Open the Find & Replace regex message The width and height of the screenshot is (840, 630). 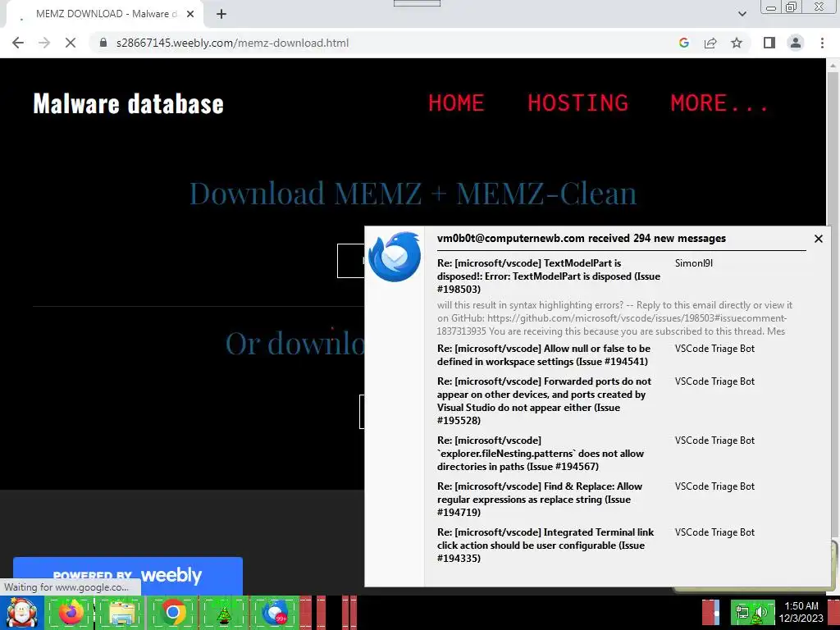(x=540, y=500)
